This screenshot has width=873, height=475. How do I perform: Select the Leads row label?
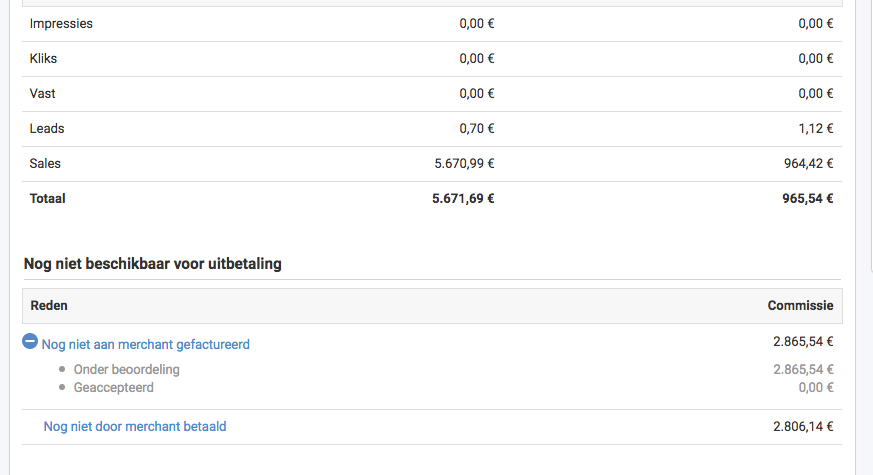pos(47,129)
